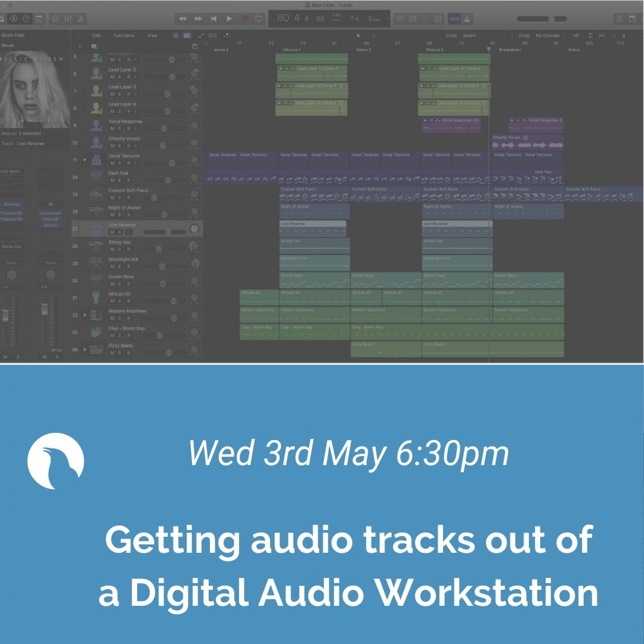Mute the Lead Layer 2 track

click(112, 77)
